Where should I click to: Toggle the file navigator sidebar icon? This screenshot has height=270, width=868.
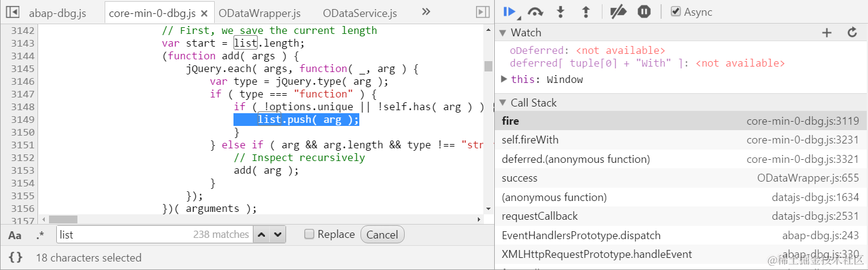point(12,12)
